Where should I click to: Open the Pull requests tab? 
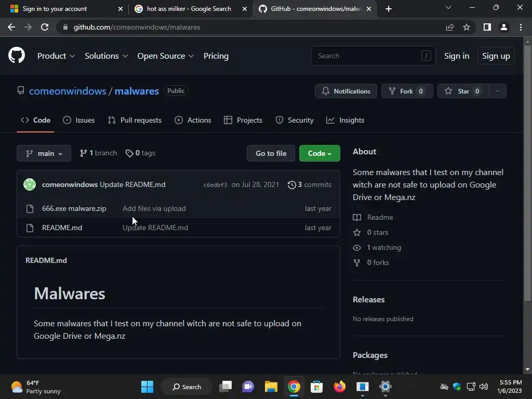[x=135, y=120]
